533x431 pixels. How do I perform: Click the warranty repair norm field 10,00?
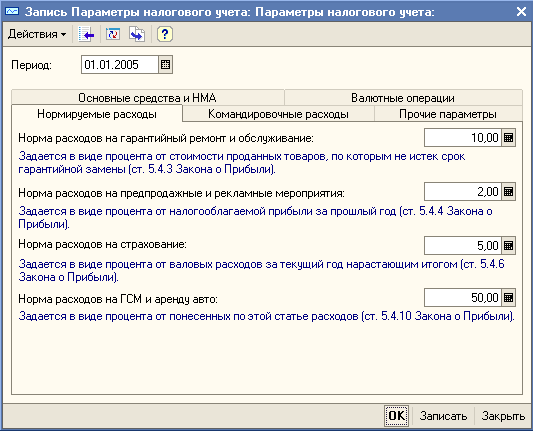pos(463,138)
